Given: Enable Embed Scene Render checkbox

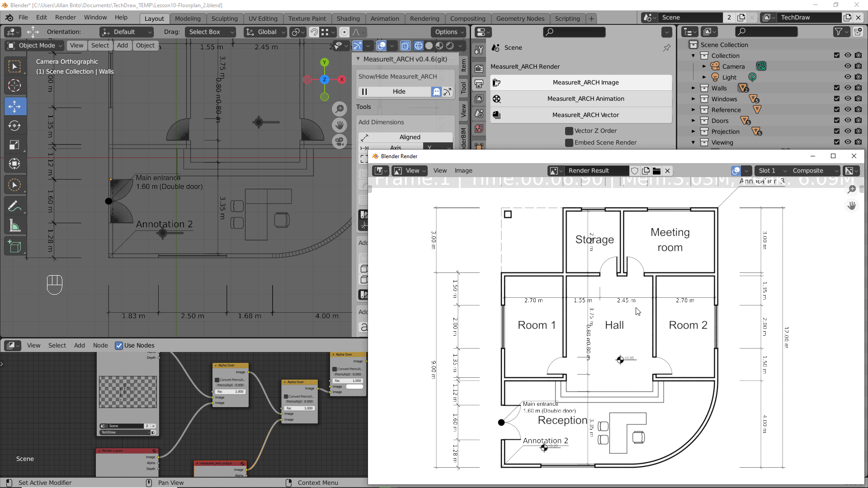Looking at the screenshot, I should [567, 142].
